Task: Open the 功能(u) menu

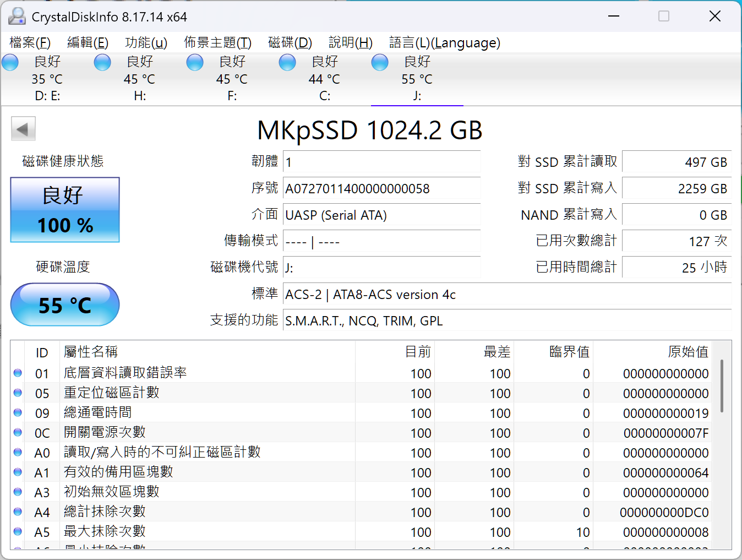Action: coord(146,43)
